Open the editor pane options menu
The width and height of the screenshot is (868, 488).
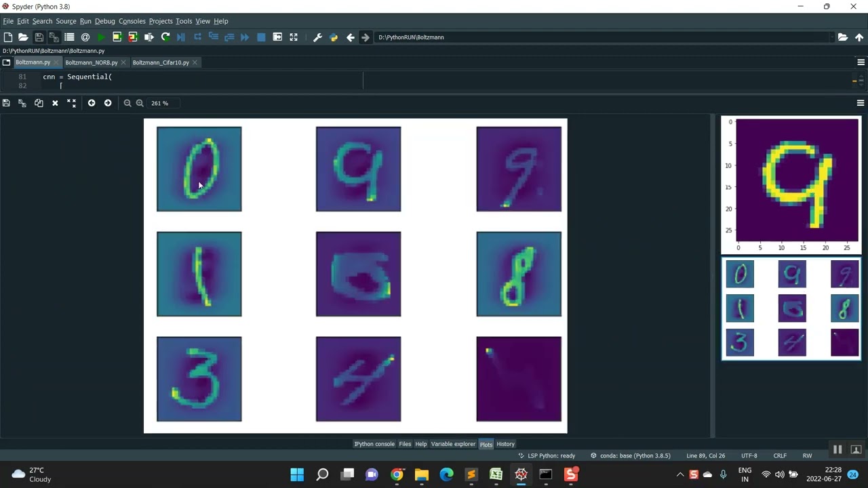[861, 62]
